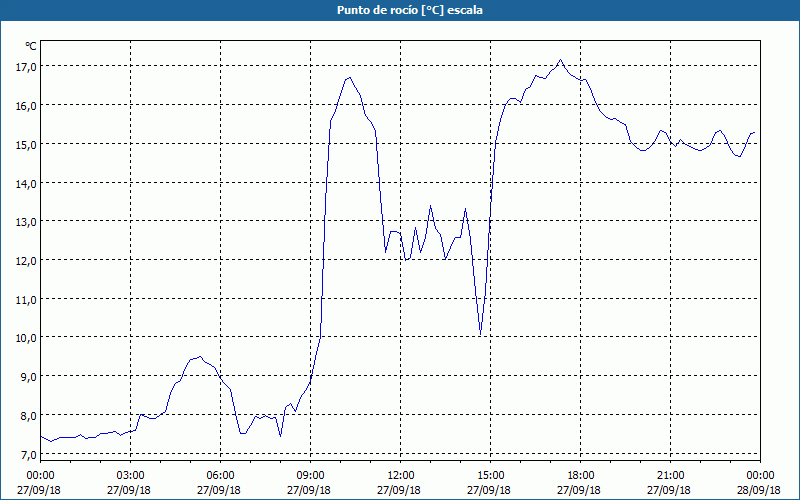800x500 pixels.
Task: Click the 14,0 y-axis label
Action: coord(26,183)
